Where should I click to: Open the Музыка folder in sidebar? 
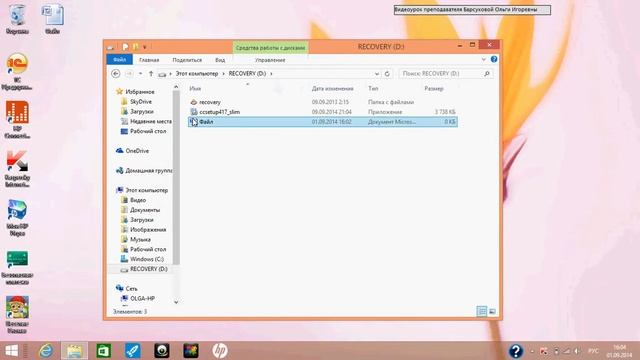tap(140, 239)
